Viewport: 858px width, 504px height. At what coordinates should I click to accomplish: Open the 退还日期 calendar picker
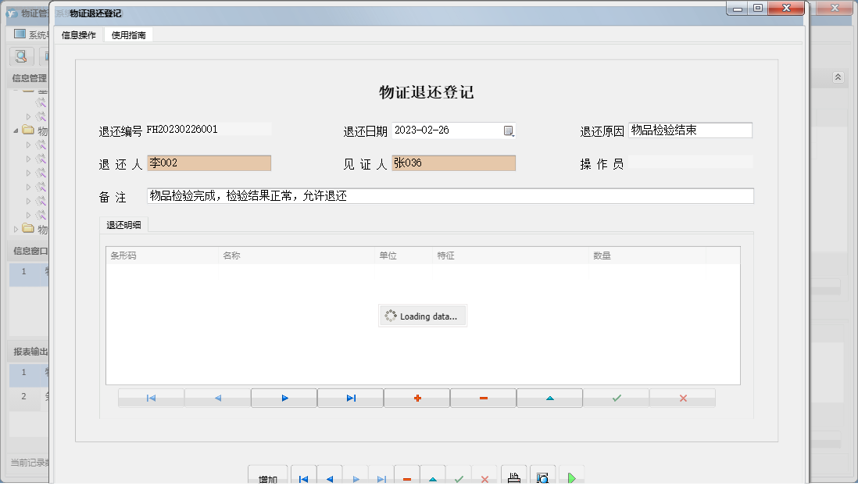click(509, 130)
